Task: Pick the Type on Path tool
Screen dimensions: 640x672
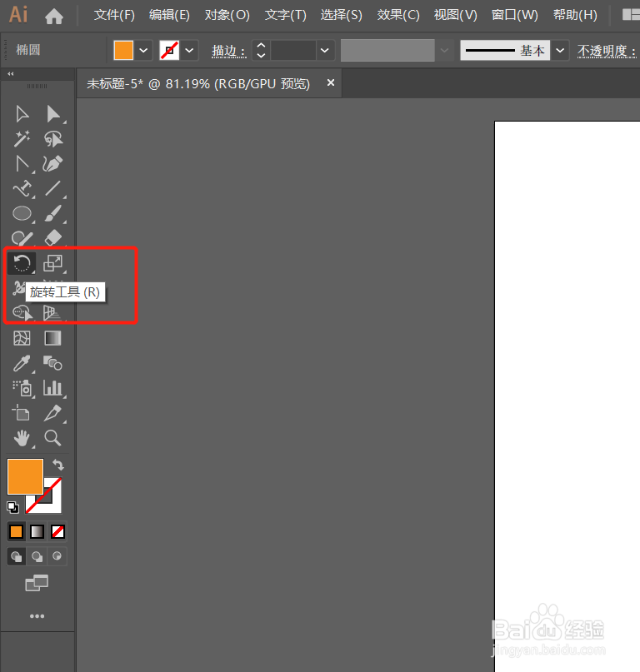Action: [22, 188]
